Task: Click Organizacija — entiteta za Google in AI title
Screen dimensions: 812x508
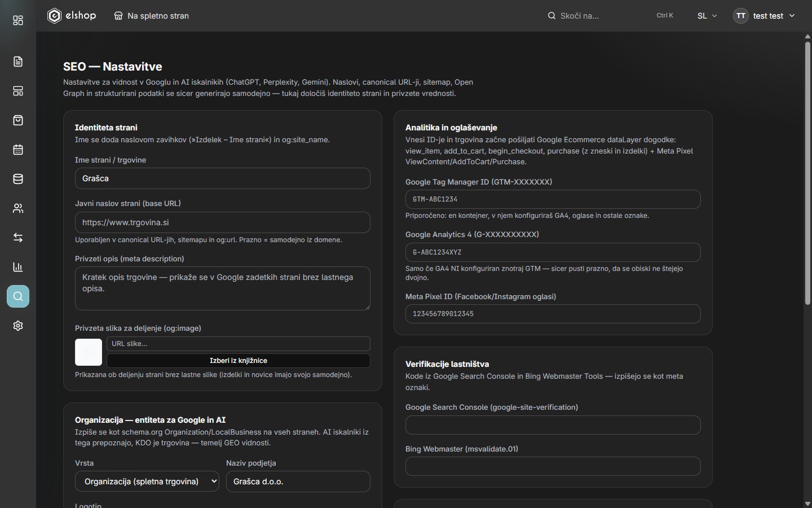Action: pyautogui.click(x=150, y=420)
